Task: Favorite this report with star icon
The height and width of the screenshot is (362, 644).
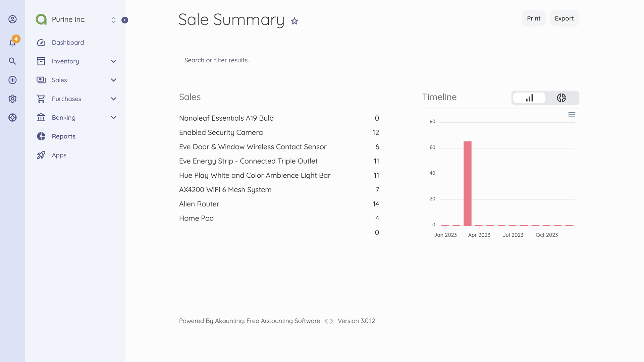Action: coord(294,21)
